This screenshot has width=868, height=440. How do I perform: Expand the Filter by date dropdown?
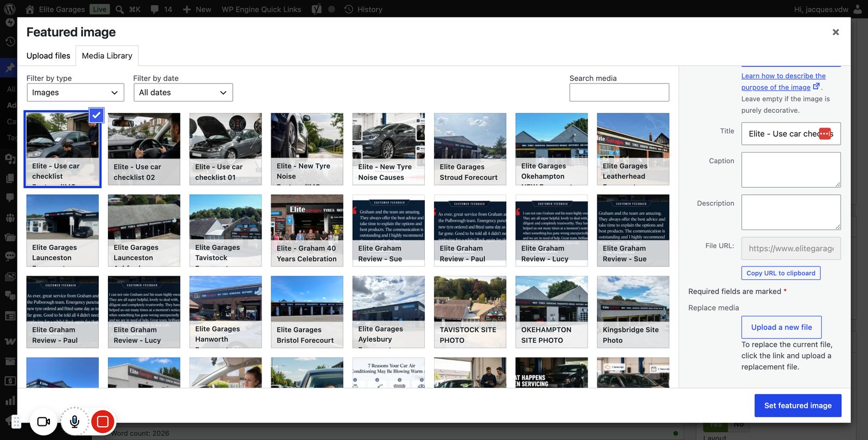tap(183, 92)
